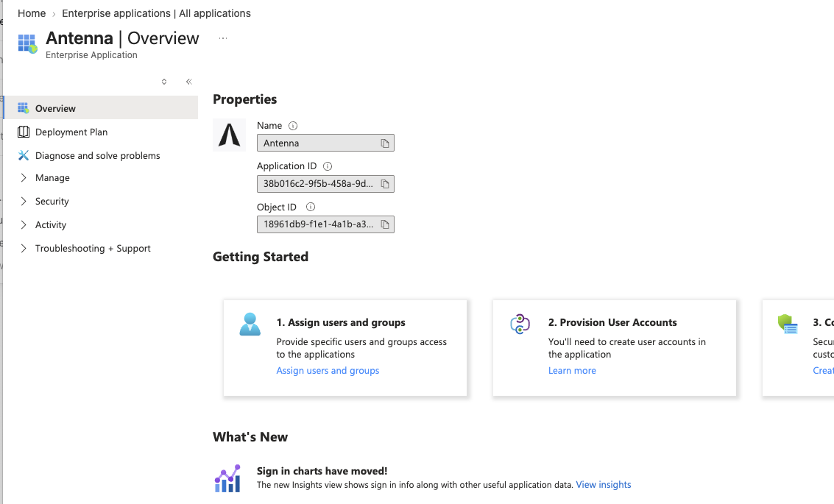Image resolution: width=834 pixels, height=504 pixels.
Task: Click into the Application ID field
Action: (325, 184)
